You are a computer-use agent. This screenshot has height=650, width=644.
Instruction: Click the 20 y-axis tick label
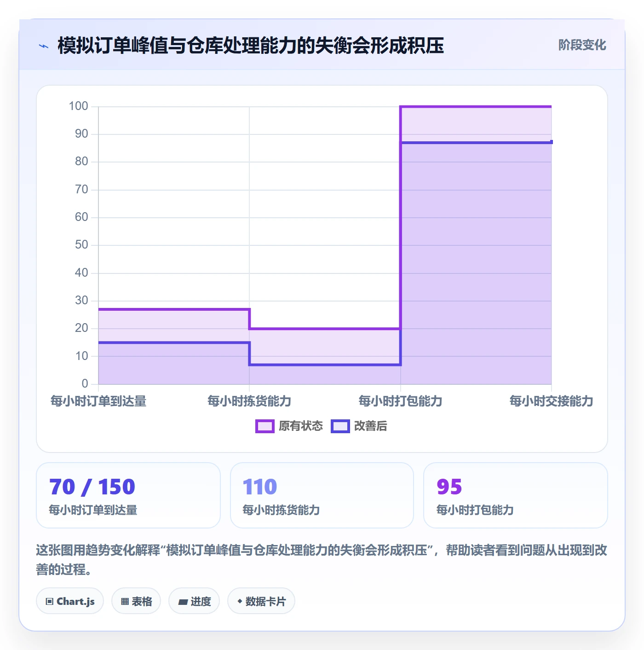81,328
